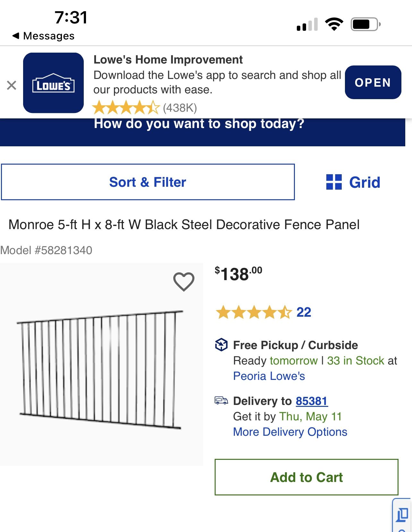Open More Delivery Options

290,432
